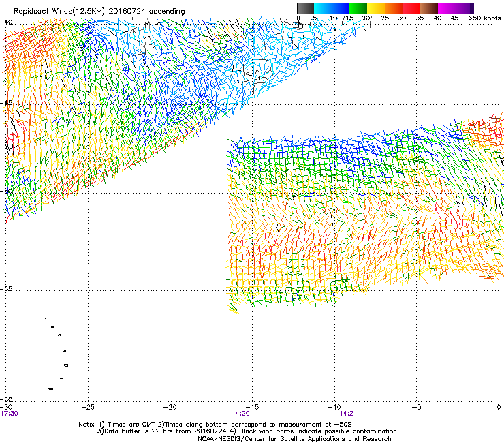Viewport: 504px width, 443px height.
Task: Click the NOAA/NESDIS credit line
Action: (x=294, y=439)
